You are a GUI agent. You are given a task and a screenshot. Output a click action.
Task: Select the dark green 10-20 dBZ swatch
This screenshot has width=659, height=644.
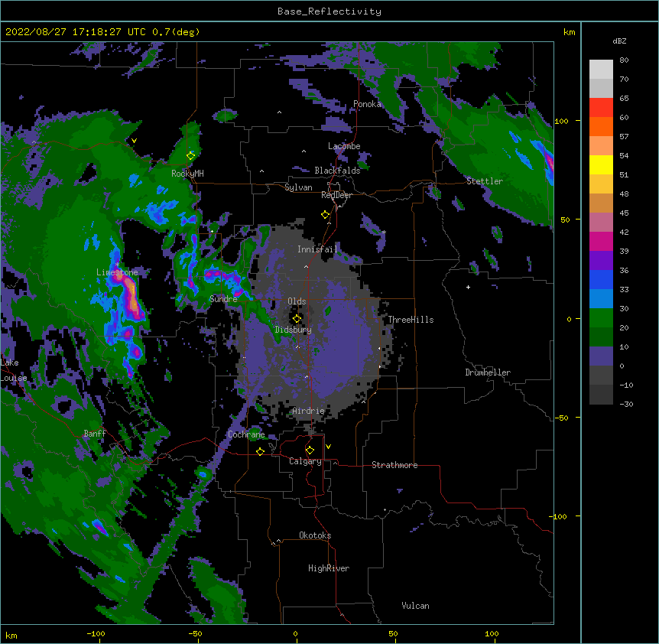(x=601, y=337)
